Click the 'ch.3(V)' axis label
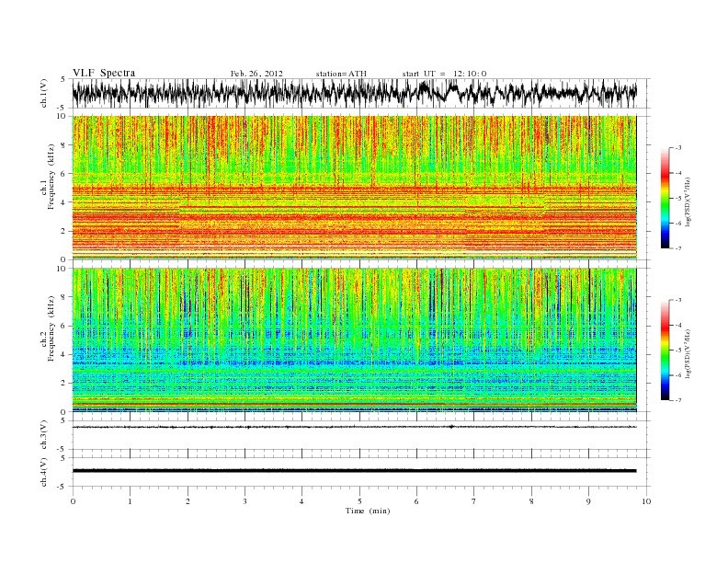 click(x=44, y=435)
